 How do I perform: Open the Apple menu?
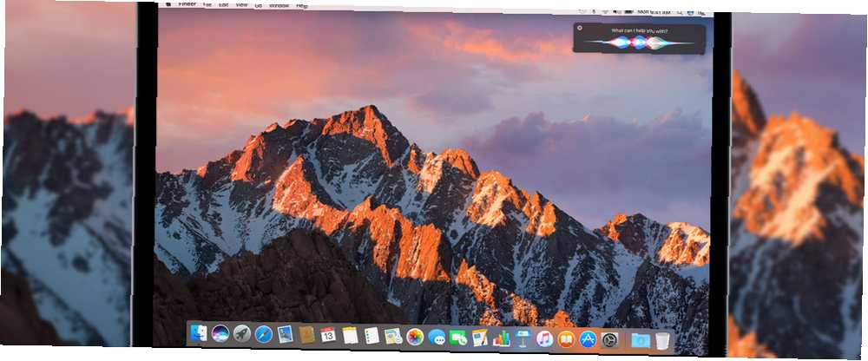click(x=168, y=3)
